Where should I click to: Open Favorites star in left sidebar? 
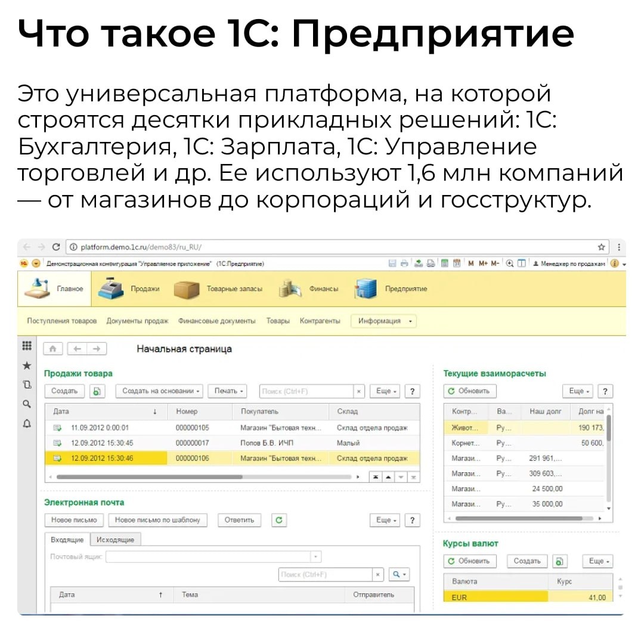coord(27,366)
